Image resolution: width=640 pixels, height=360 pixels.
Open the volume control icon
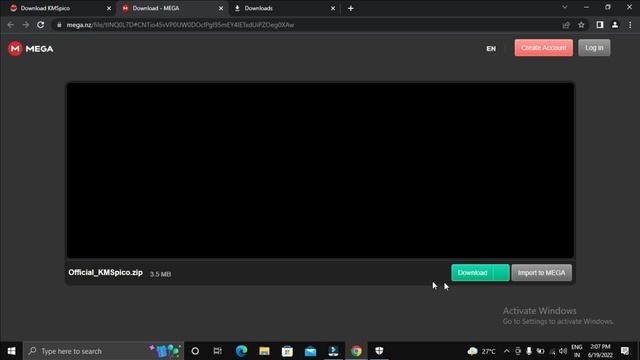tap(563, 351)
